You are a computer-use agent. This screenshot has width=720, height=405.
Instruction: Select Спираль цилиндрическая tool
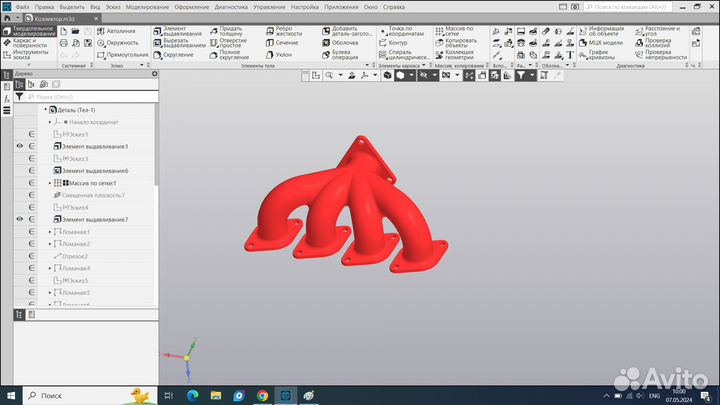click(404, 55)
